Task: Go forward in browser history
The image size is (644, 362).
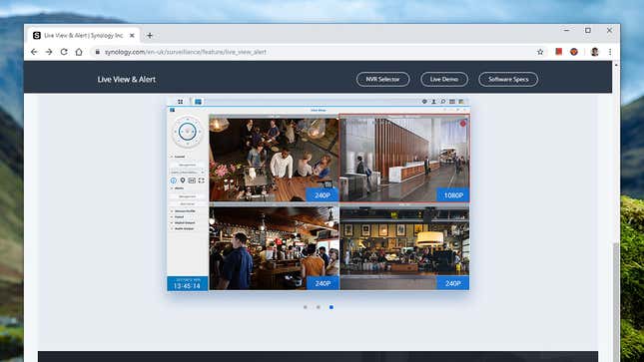Action: pyautogui.click(x=49, y=52)
